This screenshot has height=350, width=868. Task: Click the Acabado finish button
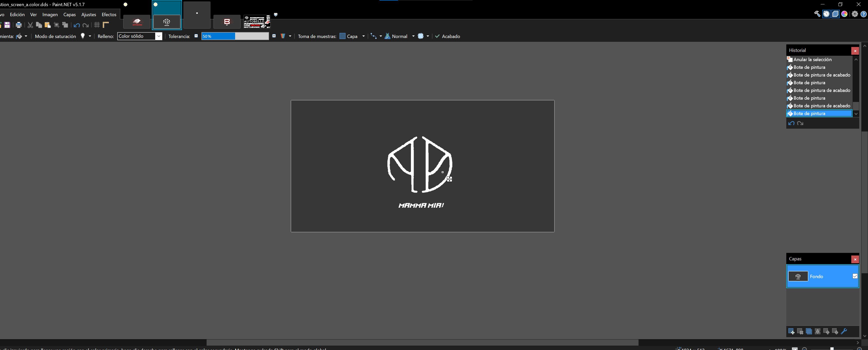(447, 36)
